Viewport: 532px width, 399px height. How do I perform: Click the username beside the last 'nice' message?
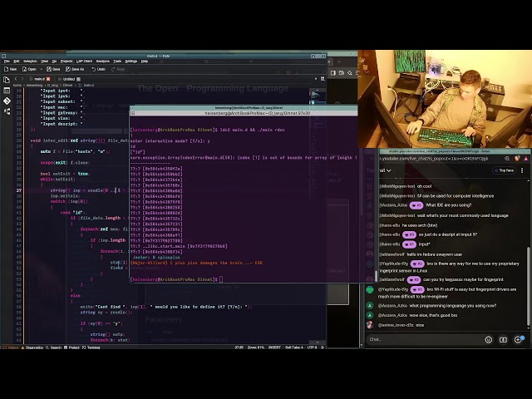click(396, 325)
